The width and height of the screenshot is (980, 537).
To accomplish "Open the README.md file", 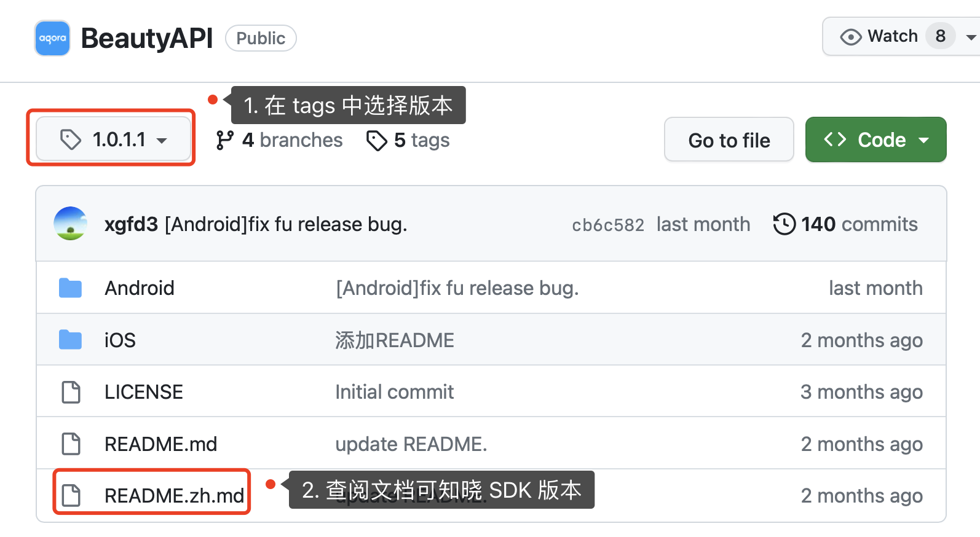I will [x=160, y=444].
